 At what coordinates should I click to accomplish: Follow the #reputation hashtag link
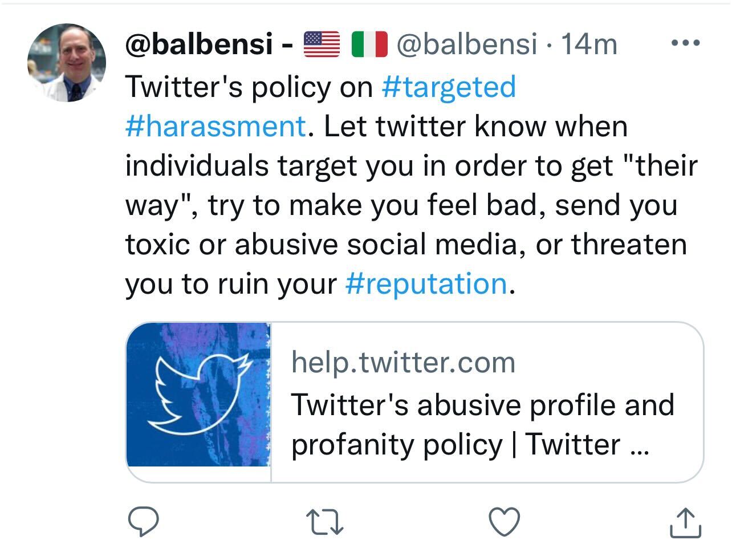[426, 283]
